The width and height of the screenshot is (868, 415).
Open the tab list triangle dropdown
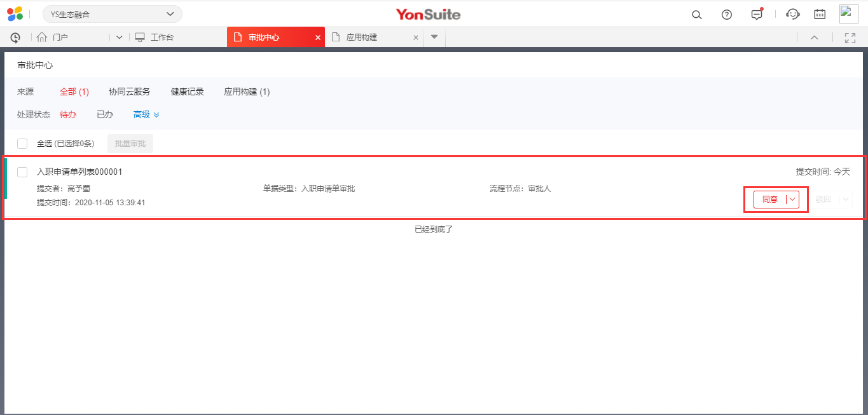[x=434, y=37]
